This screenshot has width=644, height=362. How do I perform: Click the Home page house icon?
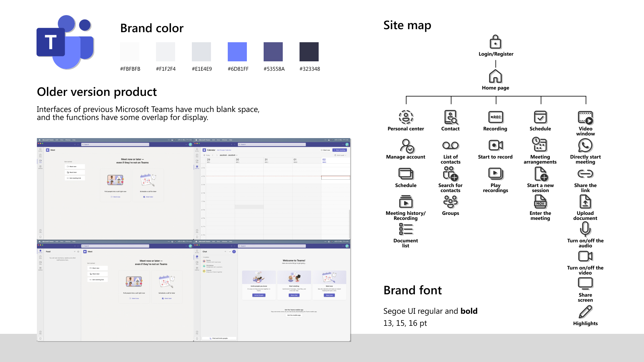click(x=495, y=76)
